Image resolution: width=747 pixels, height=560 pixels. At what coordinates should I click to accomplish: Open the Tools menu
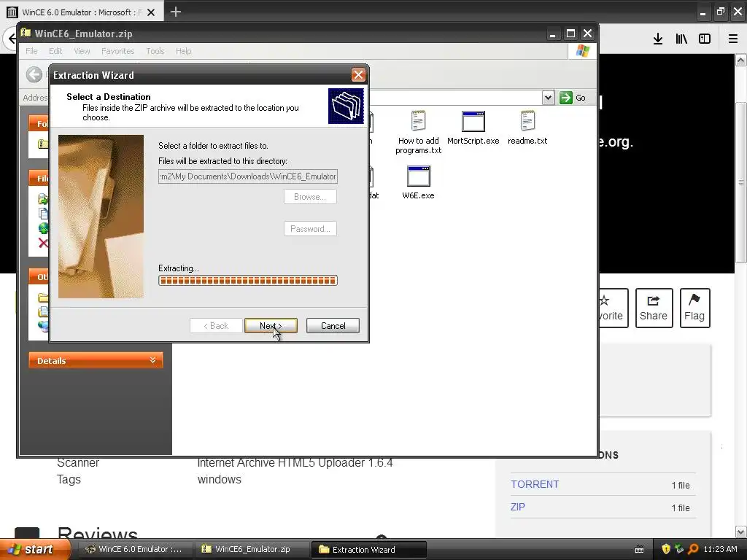tap(155, 51)
